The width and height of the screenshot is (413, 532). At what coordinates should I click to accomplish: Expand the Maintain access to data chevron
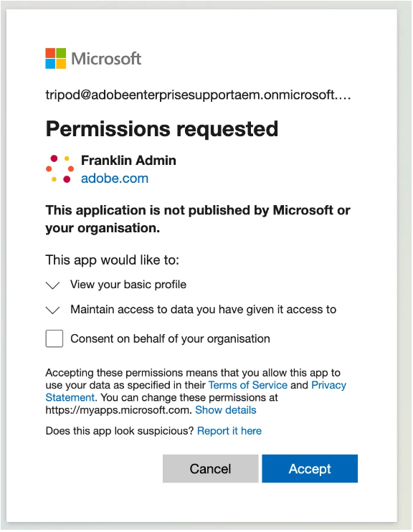(52, 310)
